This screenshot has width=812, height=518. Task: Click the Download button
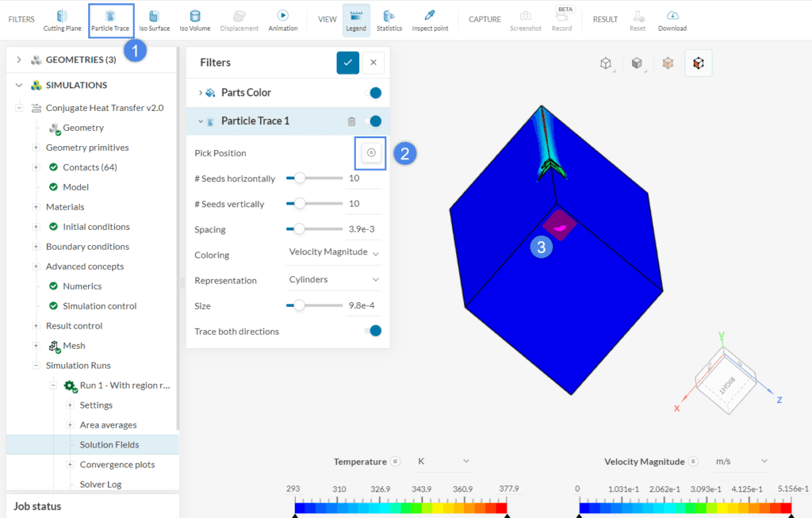pos(672,20)
